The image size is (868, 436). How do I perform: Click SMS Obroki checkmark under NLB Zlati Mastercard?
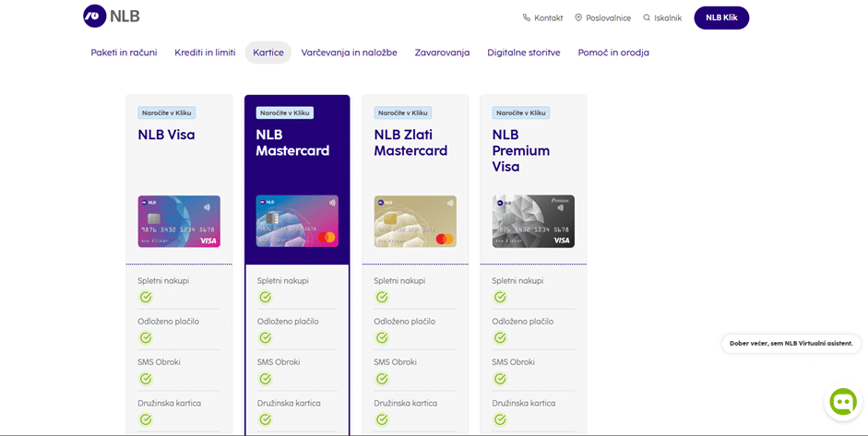pyautogui.click(x=382, y=379)
